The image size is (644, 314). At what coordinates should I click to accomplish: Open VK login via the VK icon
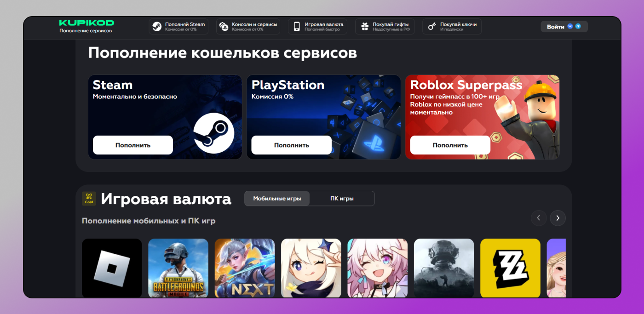pyautogui.click(x=571, y=26)
